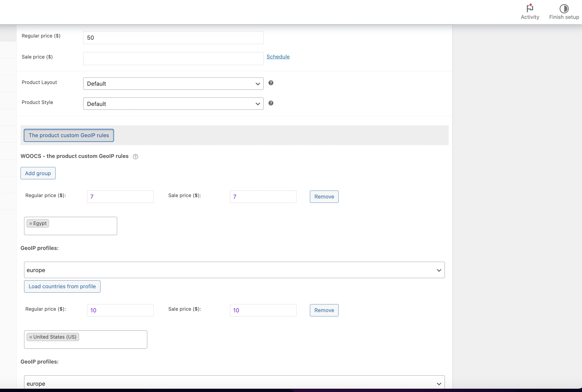
Task: Click the Add group button
Action: click(38, 173)
